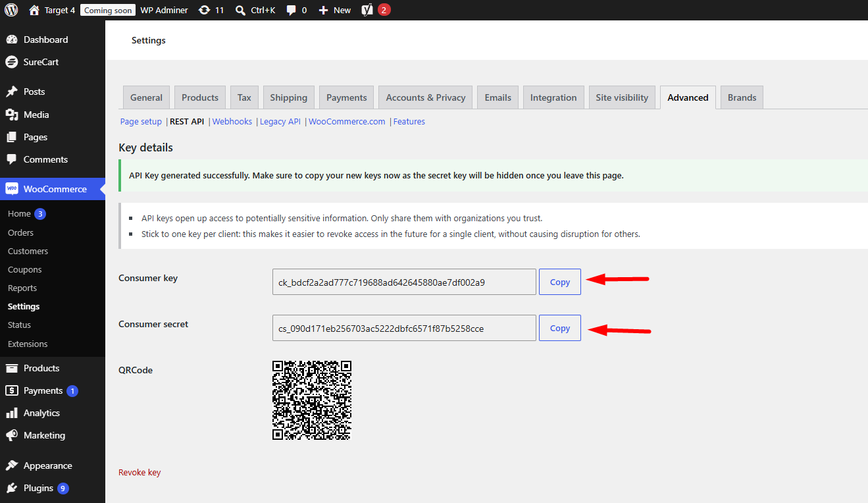868x503 pixels.
Task: Open the Emails tab
Action: 498,97
